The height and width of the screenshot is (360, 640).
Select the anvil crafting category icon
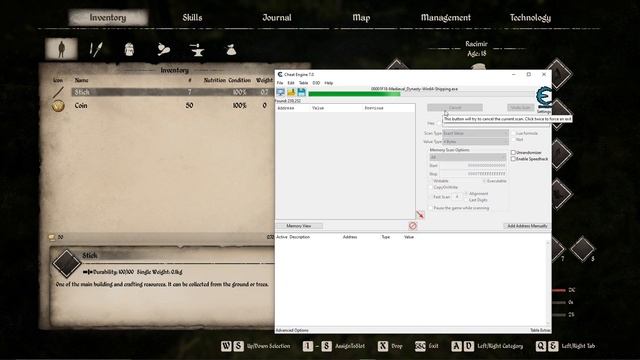[197, 50]
